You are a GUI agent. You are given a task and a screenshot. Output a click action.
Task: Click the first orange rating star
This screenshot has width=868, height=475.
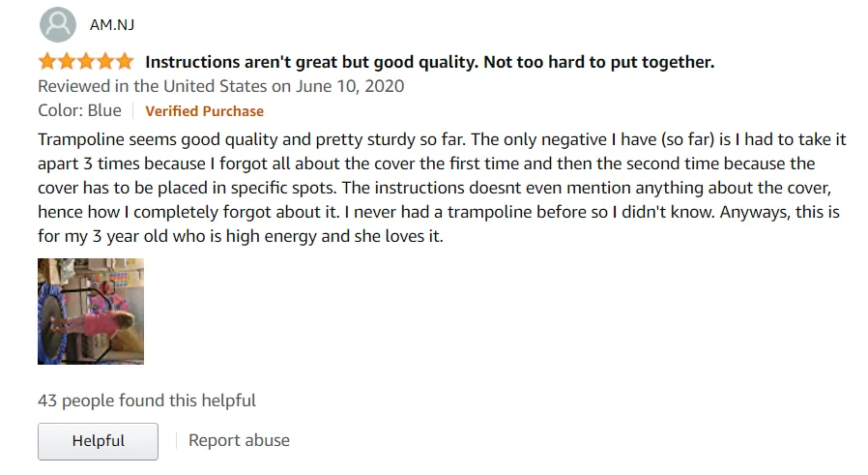(47, 62)
